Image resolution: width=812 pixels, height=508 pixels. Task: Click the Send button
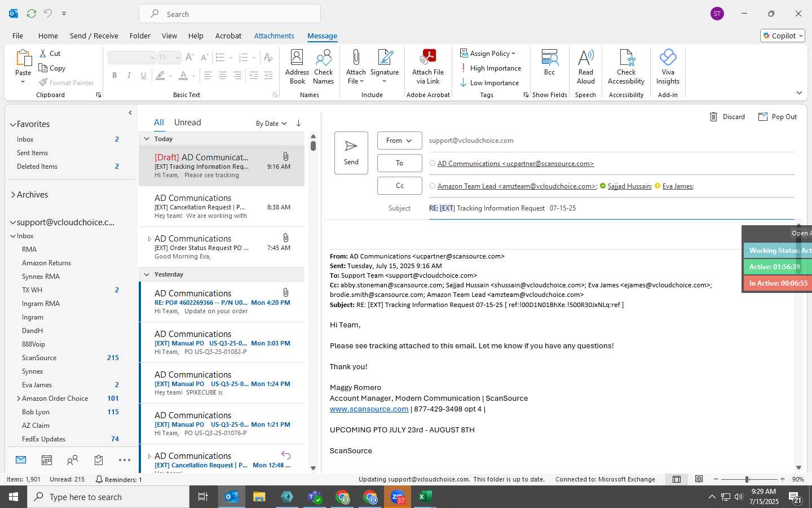351,153
